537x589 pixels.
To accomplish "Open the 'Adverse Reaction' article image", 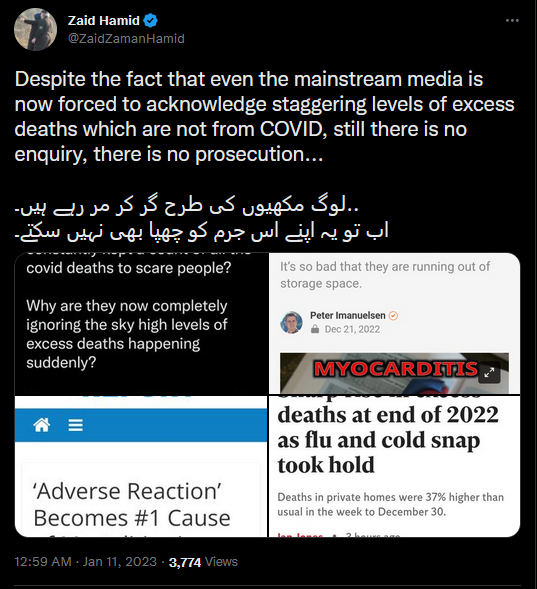I will tap(141, 466).
